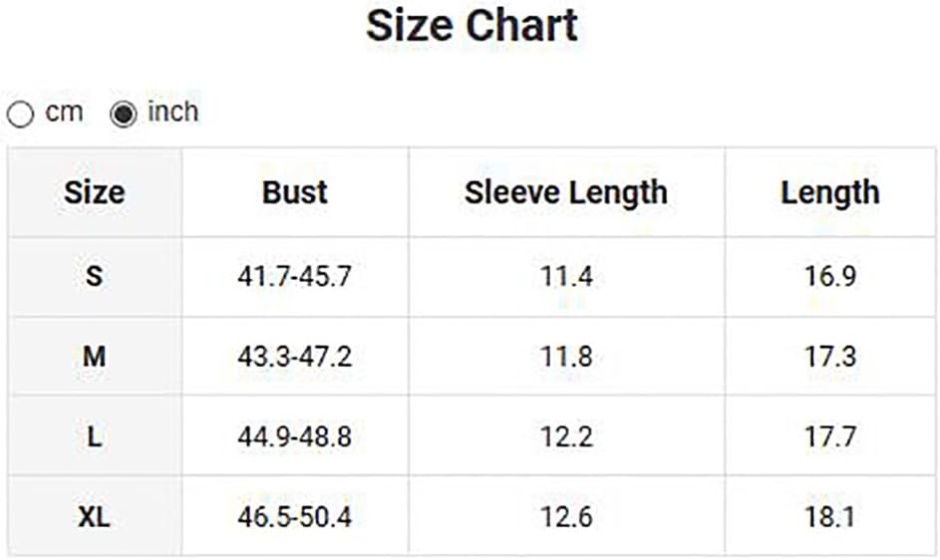Viewport: 940px width, 560px height.
Task: Select the L size row label
Action: [95, 436]
